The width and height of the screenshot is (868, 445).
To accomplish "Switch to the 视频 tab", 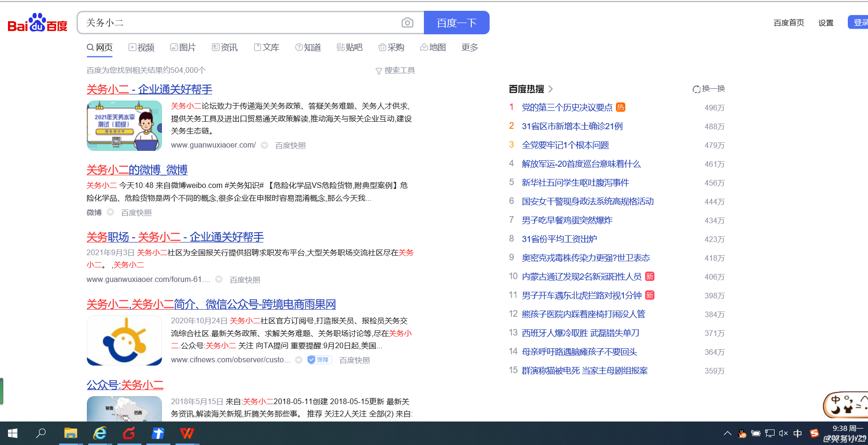I will 141,47.
